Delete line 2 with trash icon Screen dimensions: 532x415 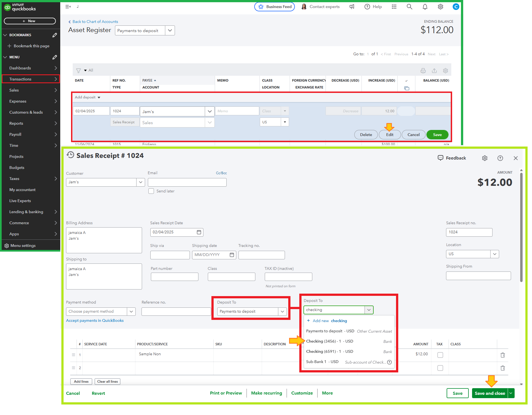503,368
